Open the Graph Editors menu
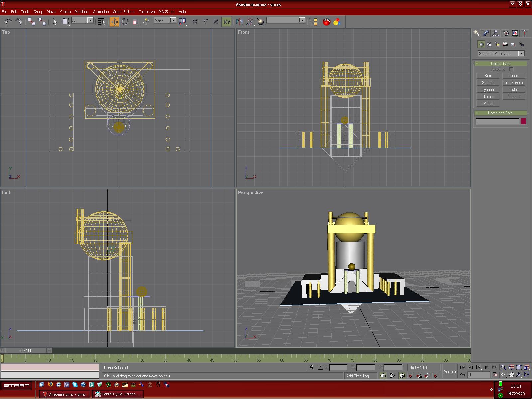This screenshot has height=399, width=532. 123,11
